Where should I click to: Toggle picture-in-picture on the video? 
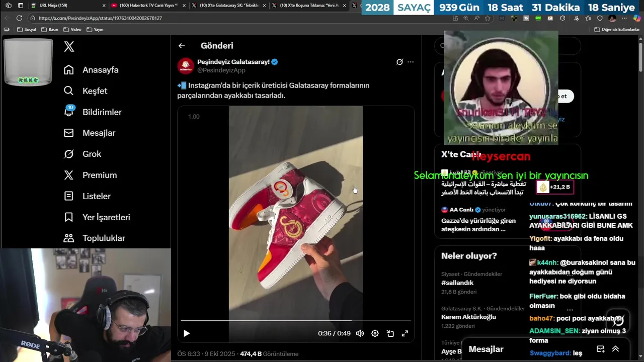(390, 333)
